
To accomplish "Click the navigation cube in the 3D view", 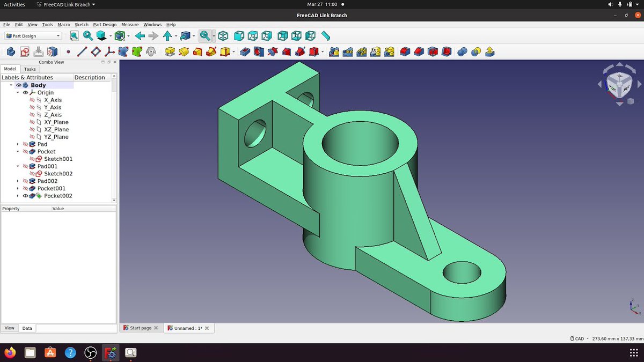I will click(x=618, y=84).
